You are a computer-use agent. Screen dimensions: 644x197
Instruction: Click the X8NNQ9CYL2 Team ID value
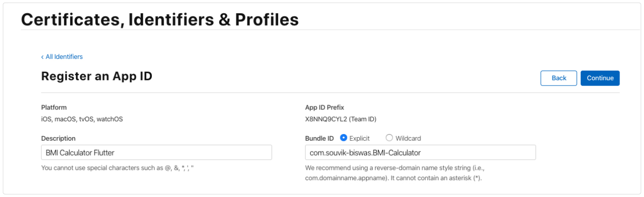pyautogui.click(x=340, y=119)
